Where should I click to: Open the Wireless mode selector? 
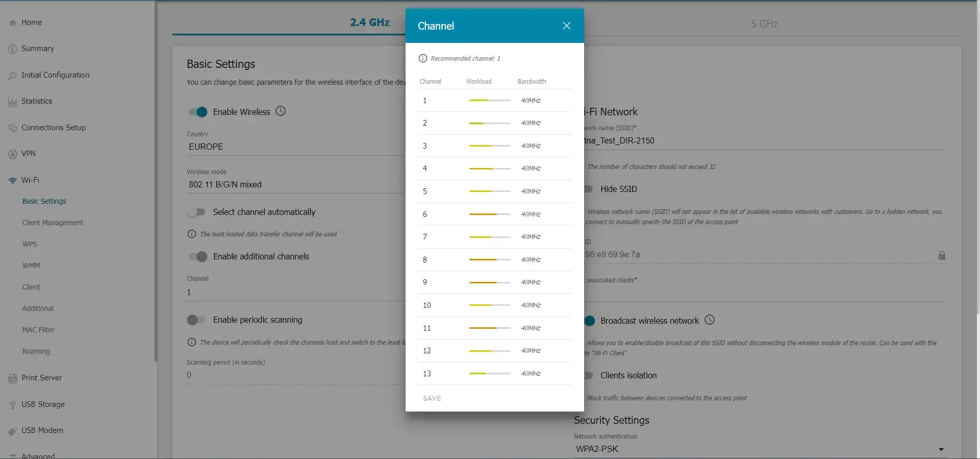[296, 184]
